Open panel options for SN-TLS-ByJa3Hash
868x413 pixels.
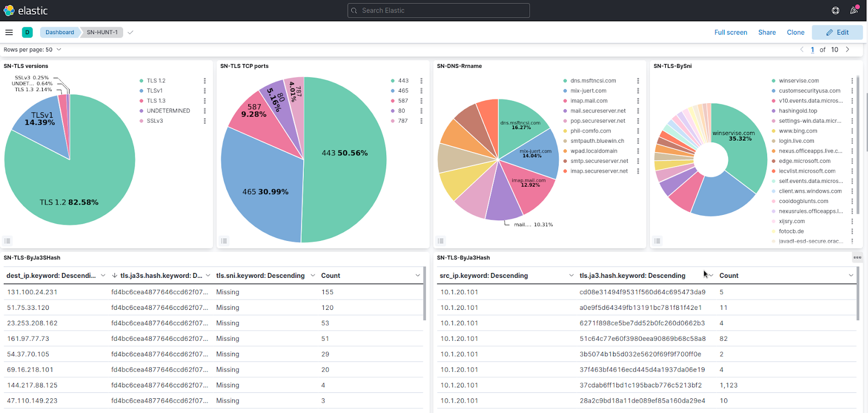(857, 258)
